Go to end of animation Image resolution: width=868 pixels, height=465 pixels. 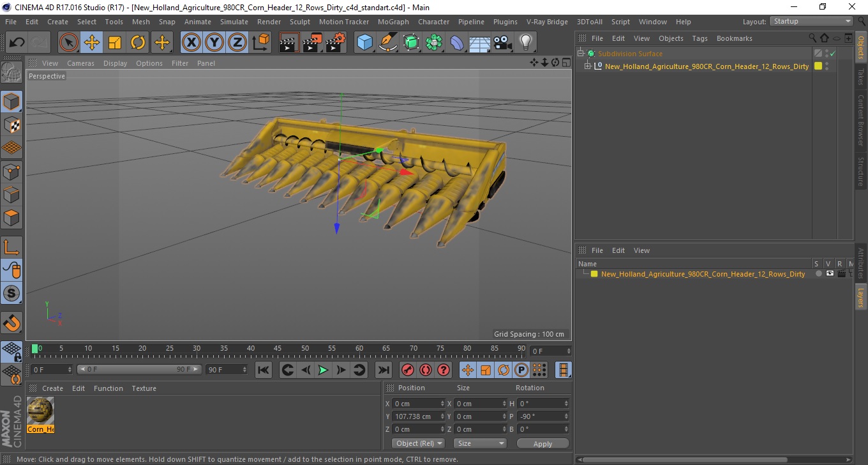pos(383,370)
